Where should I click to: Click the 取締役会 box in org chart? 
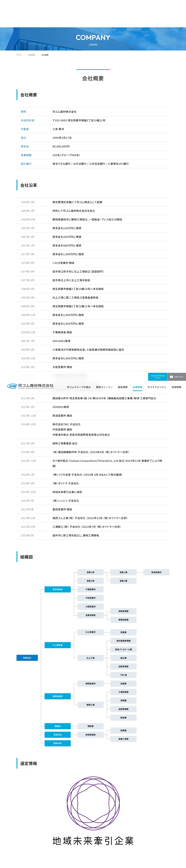point(27,658)
